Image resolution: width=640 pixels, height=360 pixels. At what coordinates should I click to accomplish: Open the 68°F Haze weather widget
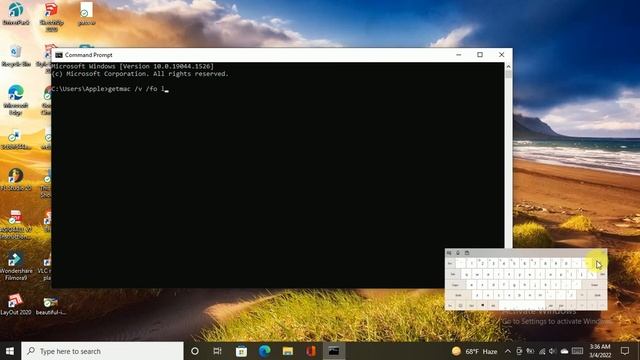(x=474, y=351)
